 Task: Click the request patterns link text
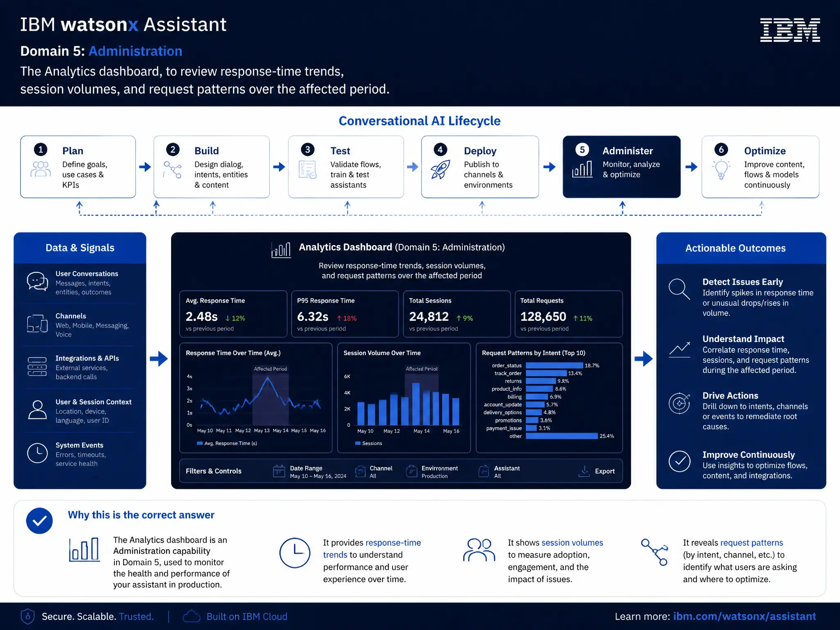(x=751, y=543)
